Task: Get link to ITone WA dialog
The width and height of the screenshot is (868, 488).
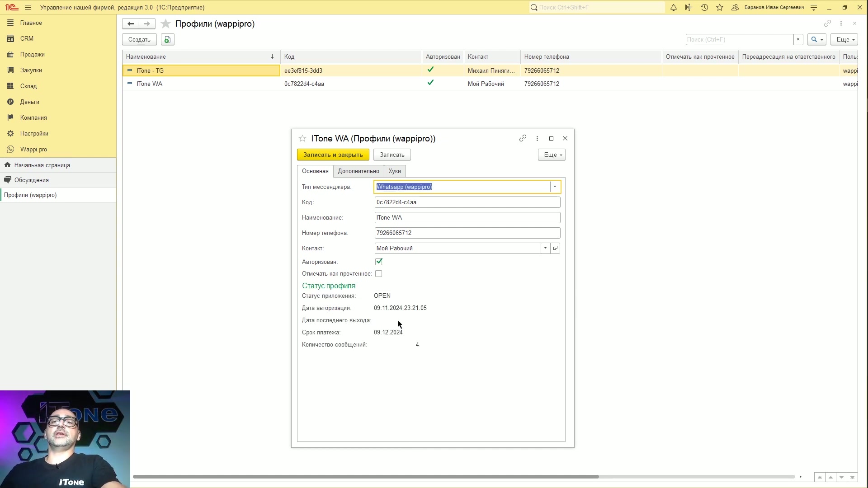Action: (x=523, y=138)
